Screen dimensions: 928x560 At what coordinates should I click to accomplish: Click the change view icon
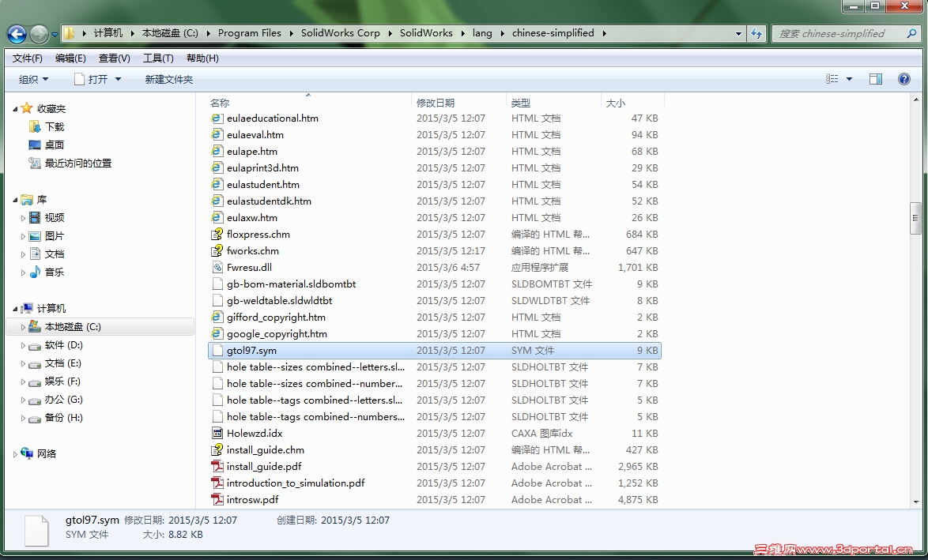point(832,79)
